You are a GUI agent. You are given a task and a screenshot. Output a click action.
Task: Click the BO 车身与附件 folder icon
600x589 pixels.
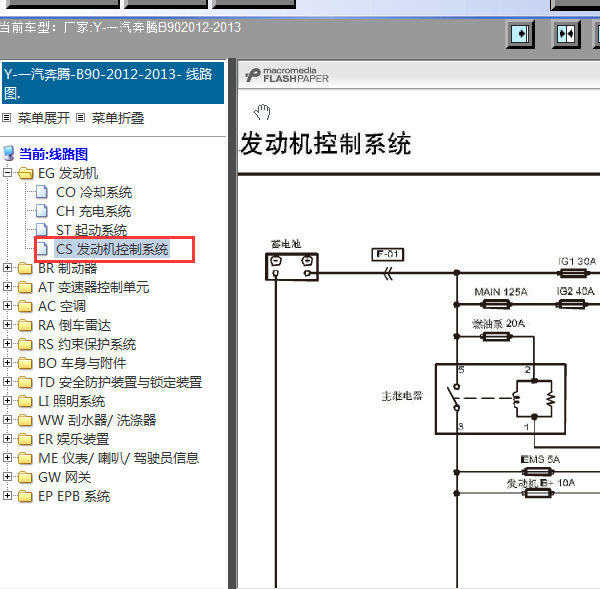25,363
